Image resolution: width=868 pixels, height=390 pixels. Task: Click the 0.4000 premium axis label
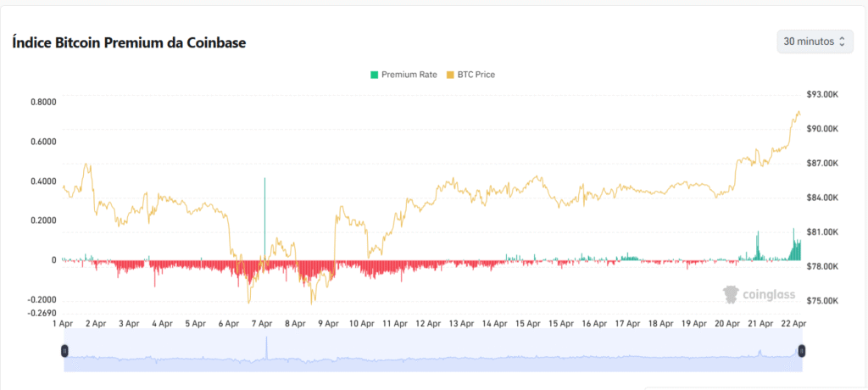(43, 181)
